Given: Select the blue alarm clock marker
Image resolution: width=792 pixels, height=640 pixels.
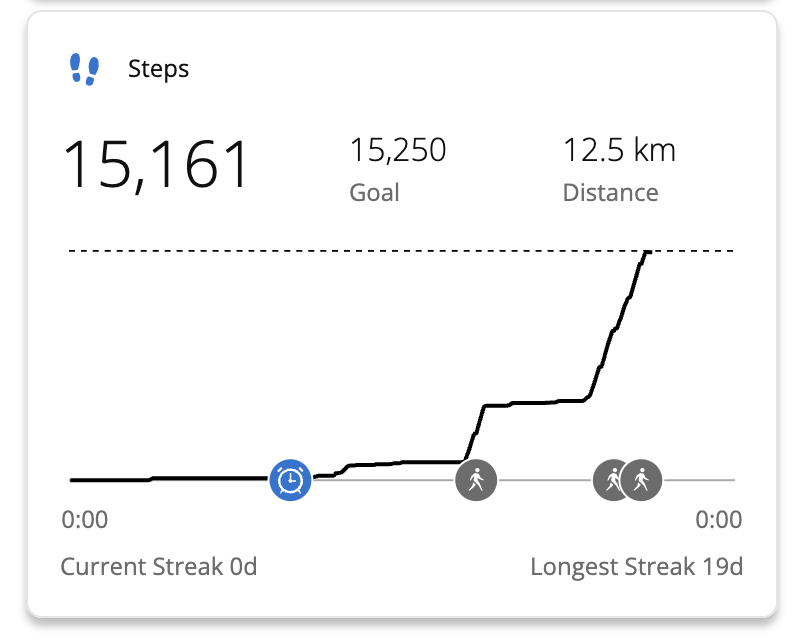Looking at the screenshot, I should point(291,480).
